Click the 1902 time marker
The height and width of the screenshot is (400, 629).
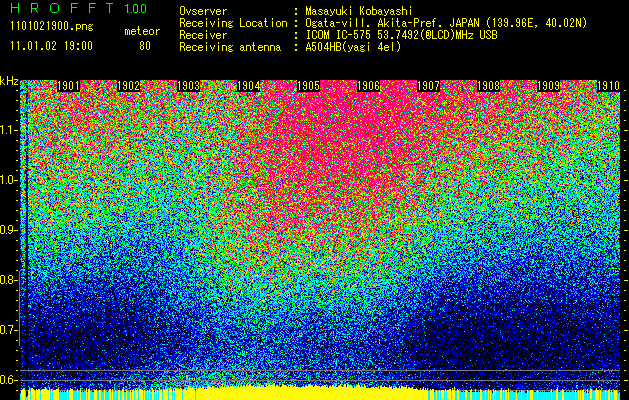(x=128, y=86)
